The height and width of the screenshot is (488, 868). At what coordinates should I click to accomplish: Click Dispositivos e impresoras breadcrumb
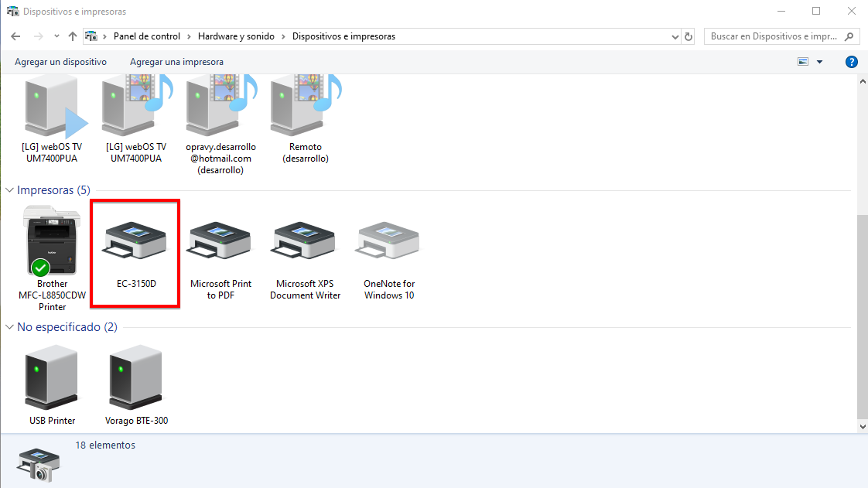343,36
